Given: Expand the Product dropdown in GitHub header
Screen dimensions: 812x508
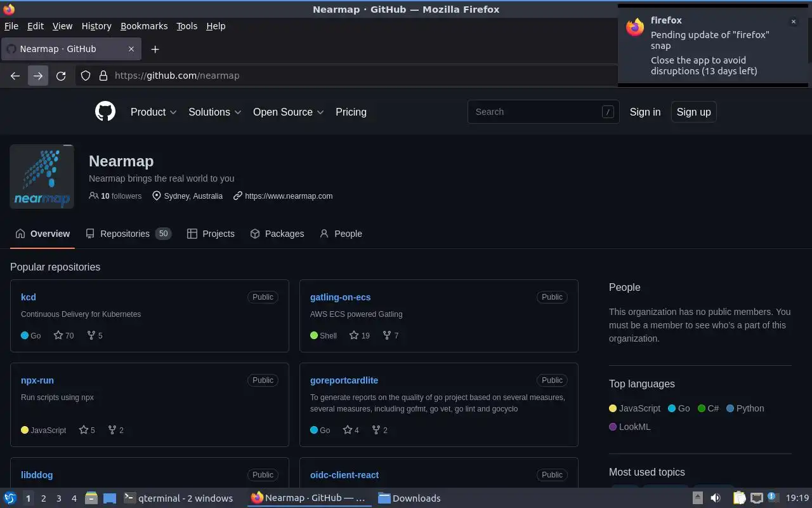Looking at the screenshot, I should tap(154, 112).
